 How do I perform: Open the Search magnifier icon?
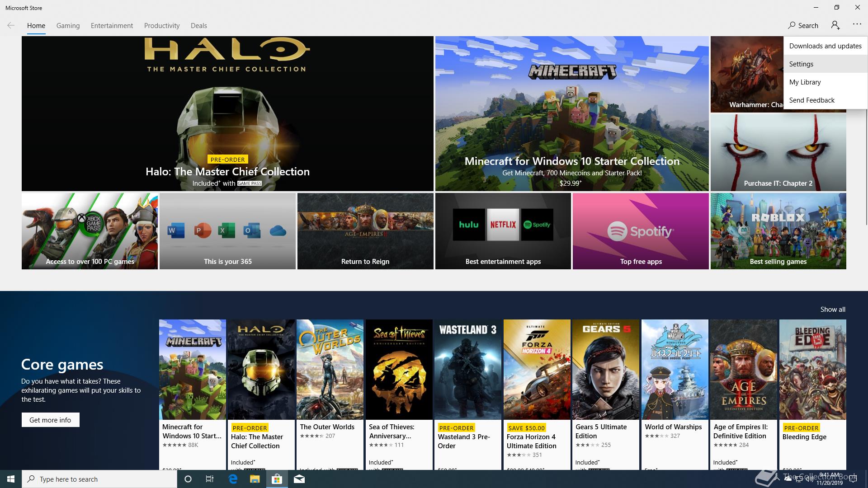pyautogui.click(x=792, y=25)
